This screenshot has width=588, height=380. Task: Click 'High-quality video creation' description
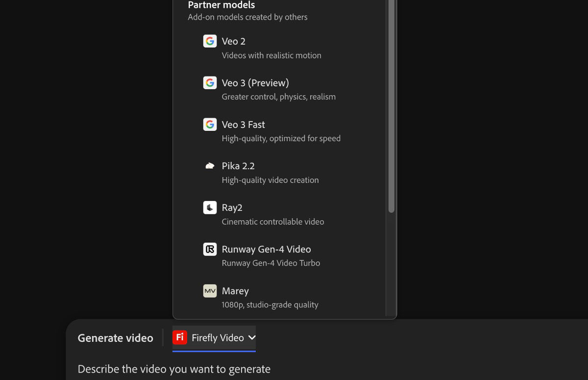tap(270, 180)
